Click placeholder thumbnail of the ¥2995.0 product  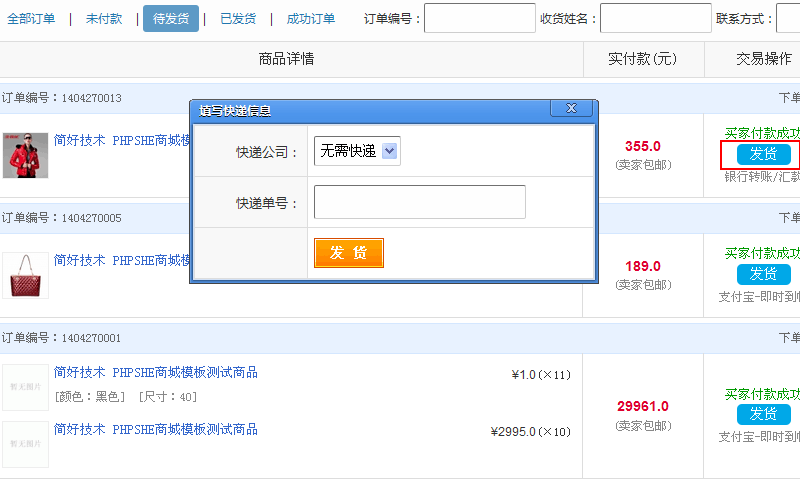[25, 444]
